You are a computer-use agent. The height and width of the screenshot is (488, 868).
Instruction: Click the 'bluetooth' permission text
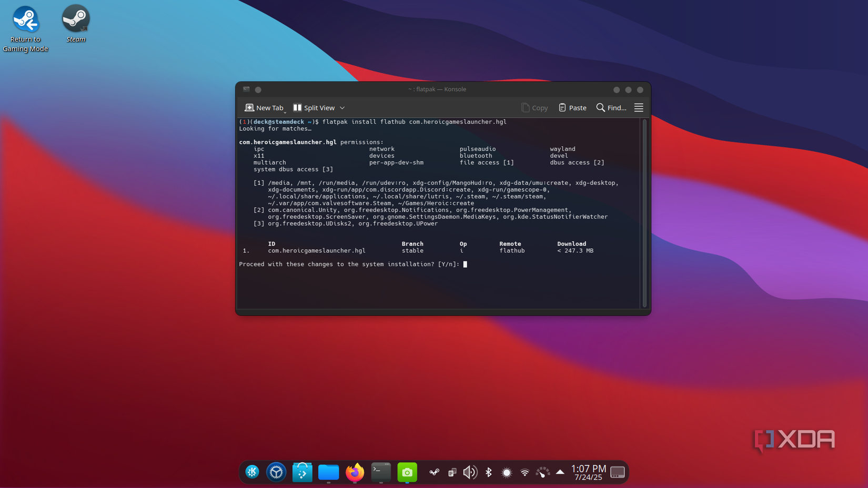476,156
